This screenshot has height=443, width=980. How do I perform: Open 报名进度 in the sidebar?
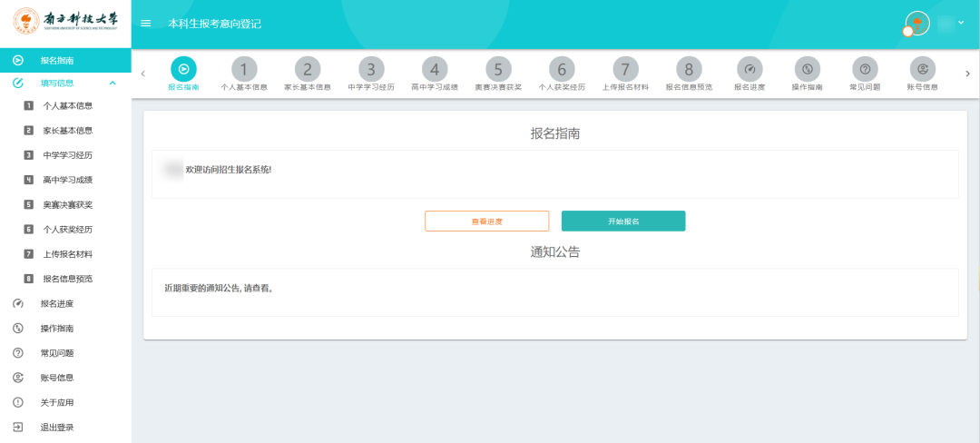[57, 304]
